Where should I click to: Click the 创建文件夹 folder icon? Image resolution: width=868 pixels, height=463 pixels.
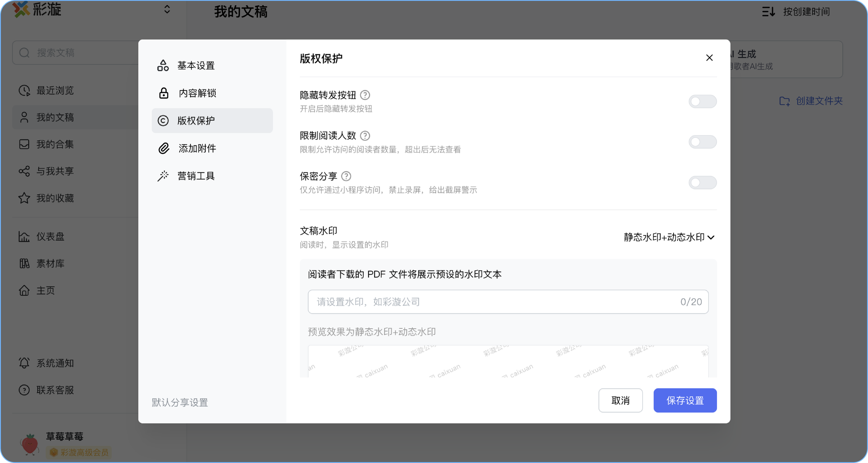pos(784,101)
